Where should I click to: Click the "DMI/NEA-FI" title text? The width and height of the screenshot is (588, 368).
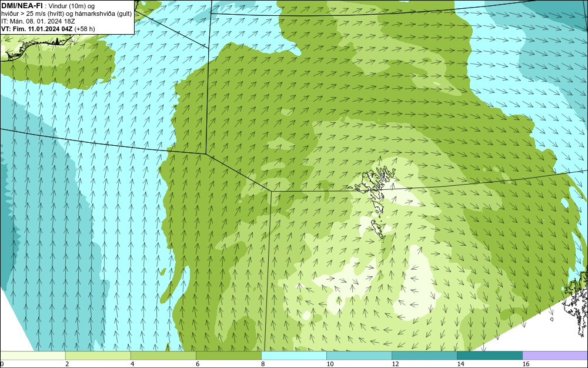(x=22, y=5)
